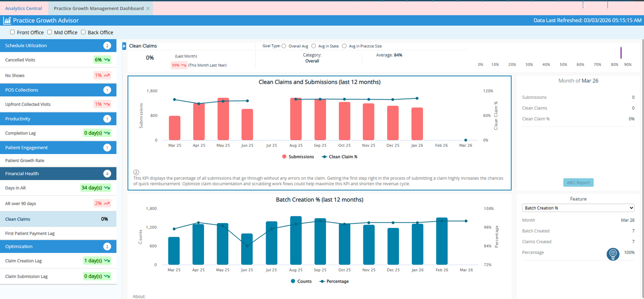644x299 pixels.
Task: Click the Submissions legend marker
Action: 285,157
